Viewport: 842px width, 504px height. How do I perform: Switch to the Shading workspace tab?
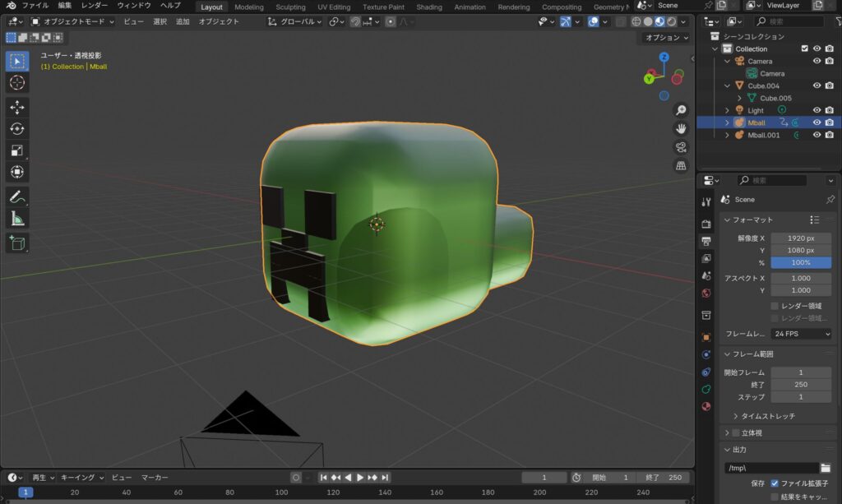429,7
